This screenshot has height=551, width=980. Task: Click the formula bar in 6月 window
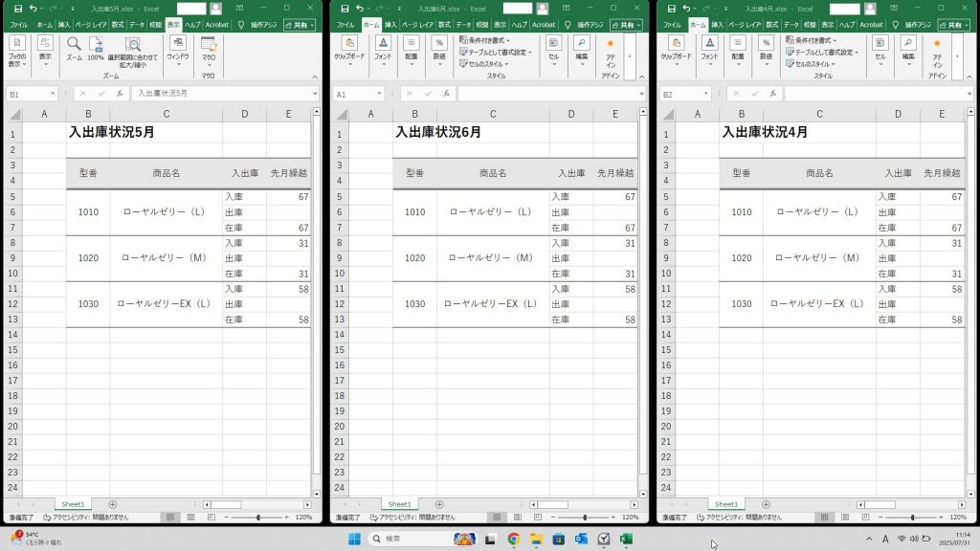pyautogui.click(x=548, y=94)
